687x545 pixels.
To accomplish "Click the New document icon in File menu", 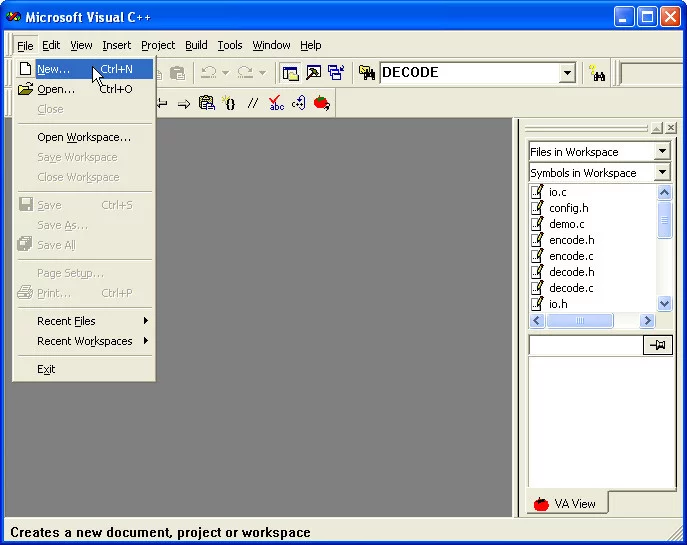I will click(x=25, y=69).
